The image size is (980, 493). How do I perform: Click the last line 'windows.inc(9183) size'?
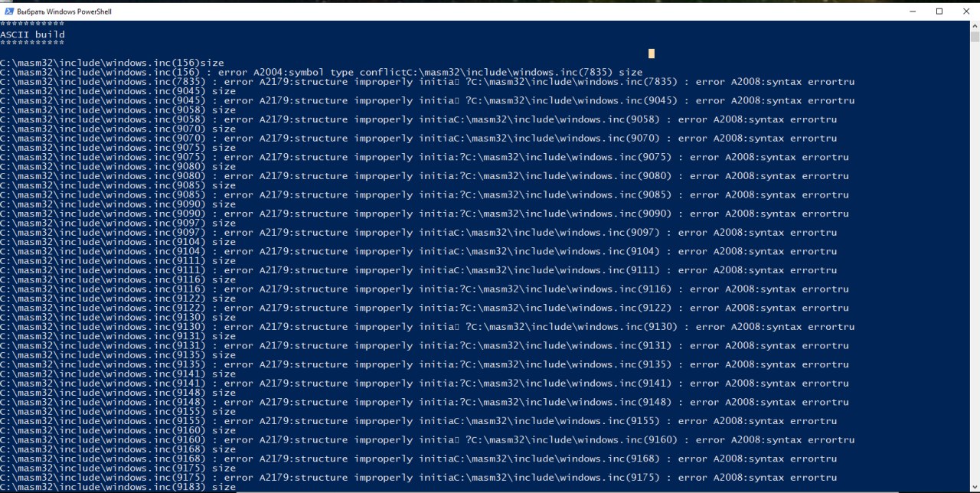118,487
